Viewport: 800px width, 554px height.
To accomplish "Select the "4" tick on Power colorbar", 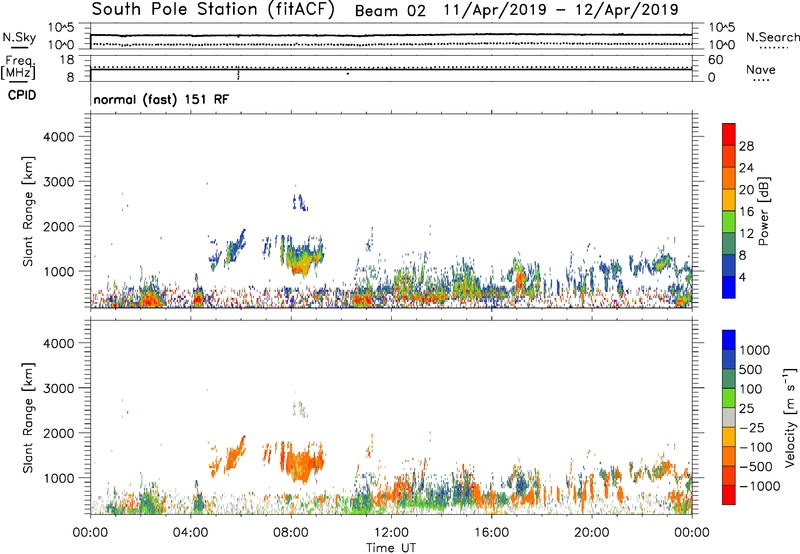I will pyautogui.click(x=743, y=277).
